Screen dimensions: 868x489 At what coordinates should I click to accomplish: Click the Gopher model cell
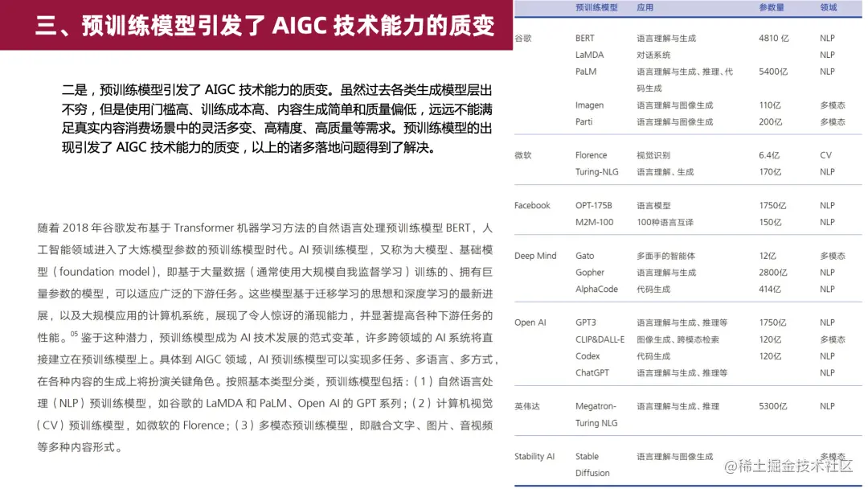[x=590, y=273]
